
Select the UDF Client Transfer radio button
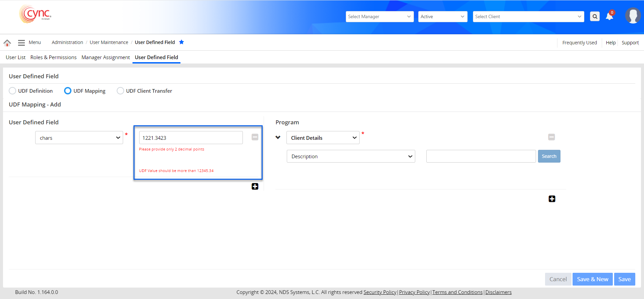pyautogui.click(x=120, y=91)
